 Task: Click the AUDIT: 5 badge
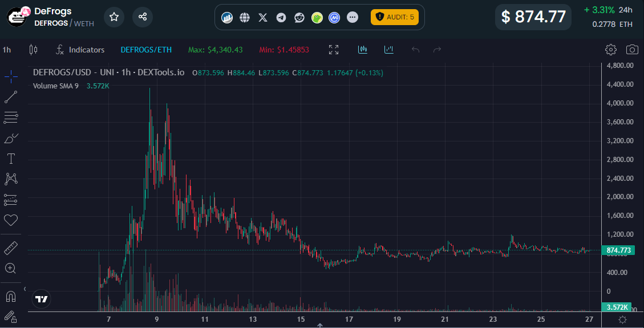click(395, 17)
